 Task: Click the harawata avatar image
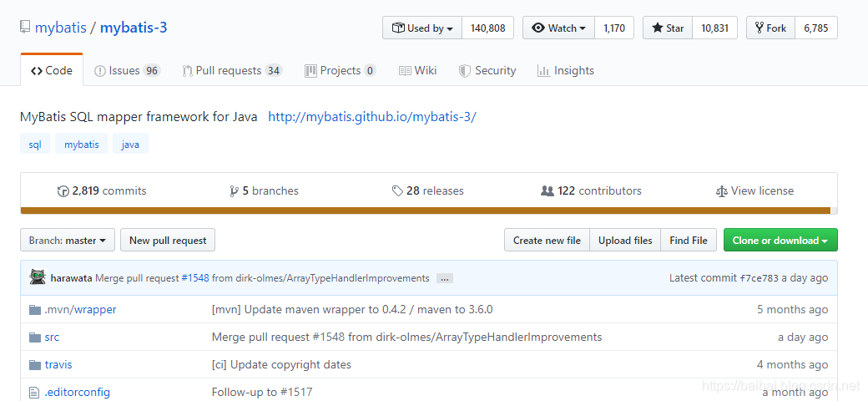(x=37, y=277)
